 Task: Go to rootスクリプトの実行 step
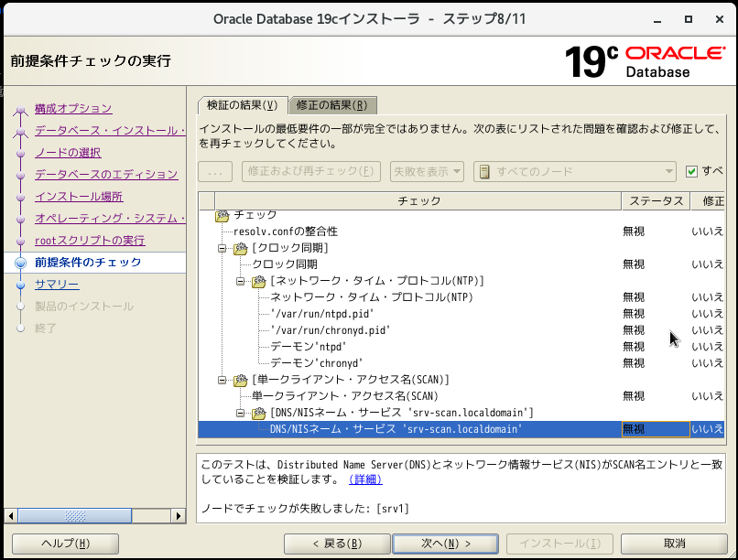[x=90, y=241]
